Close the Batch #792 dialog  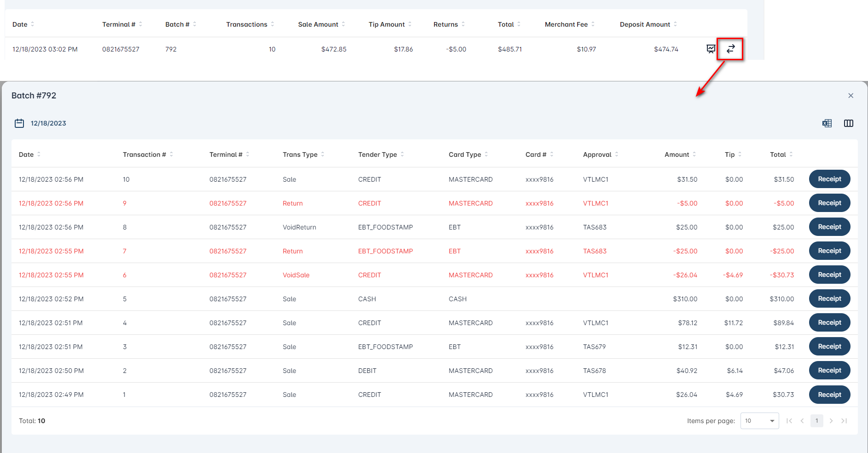pos(851,95)
